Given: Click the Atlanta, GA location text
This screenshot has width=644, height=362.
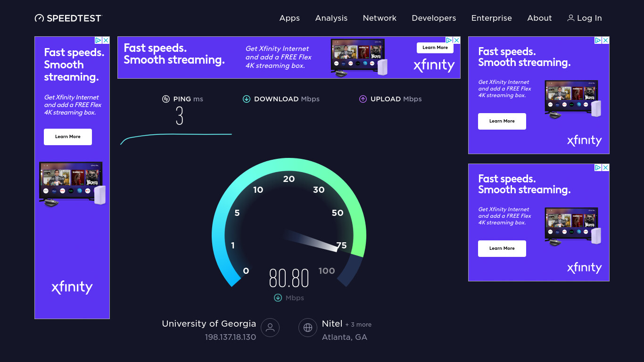Looking at the screenshot, I should tap(345, 337).
